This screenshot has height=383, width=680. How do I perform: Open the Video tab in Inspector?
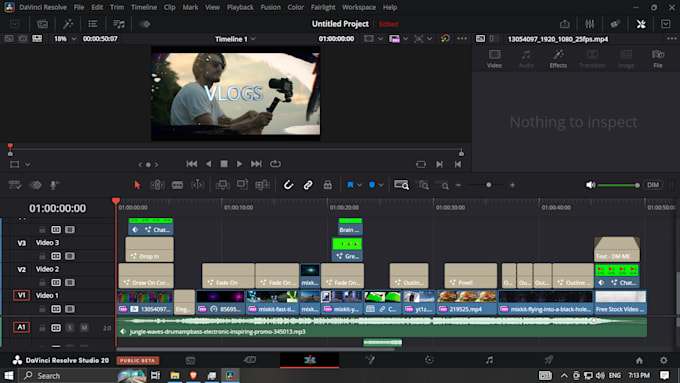click(494, 59)
